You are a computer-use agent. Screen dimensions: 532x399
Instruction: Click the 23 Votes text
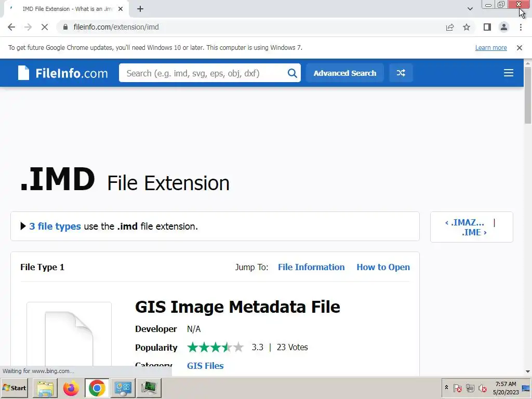pyautogui.click(x=292, y=348)
